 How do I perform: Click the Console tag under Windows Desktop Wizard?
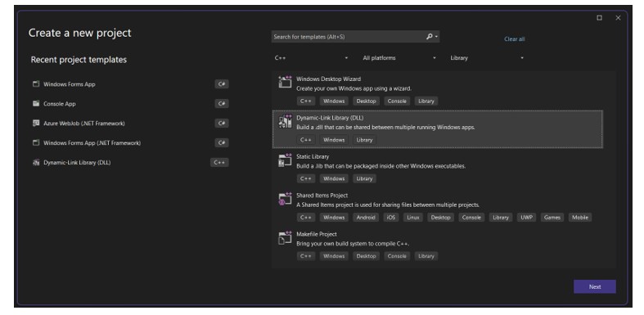(x=397, y=101)
